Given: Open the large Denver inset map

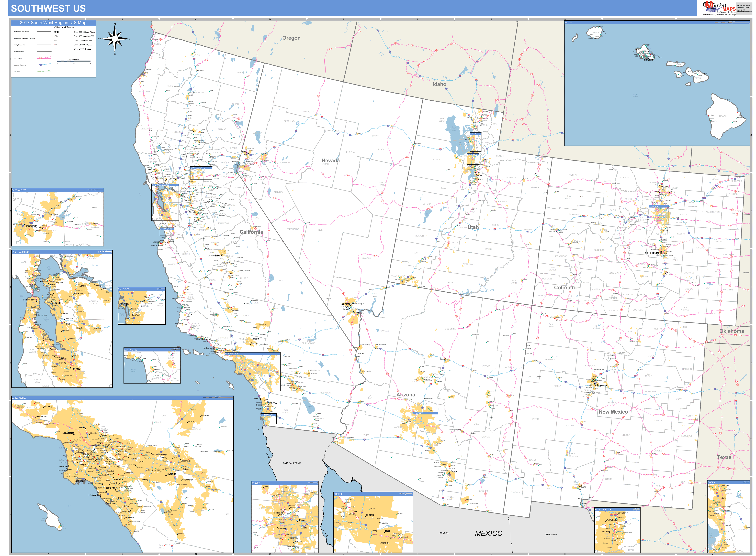Looking at the screenshot, I should (285, 517).
